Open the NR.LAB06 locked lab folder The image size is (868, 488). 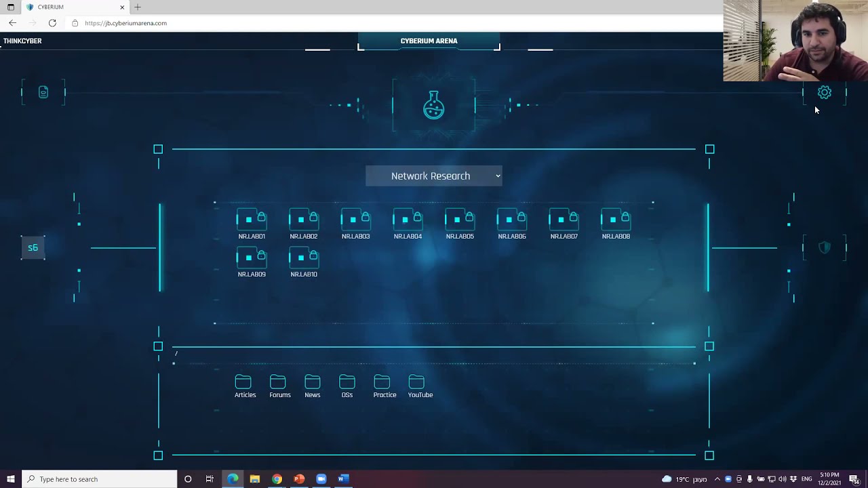(x=512, y=224)
